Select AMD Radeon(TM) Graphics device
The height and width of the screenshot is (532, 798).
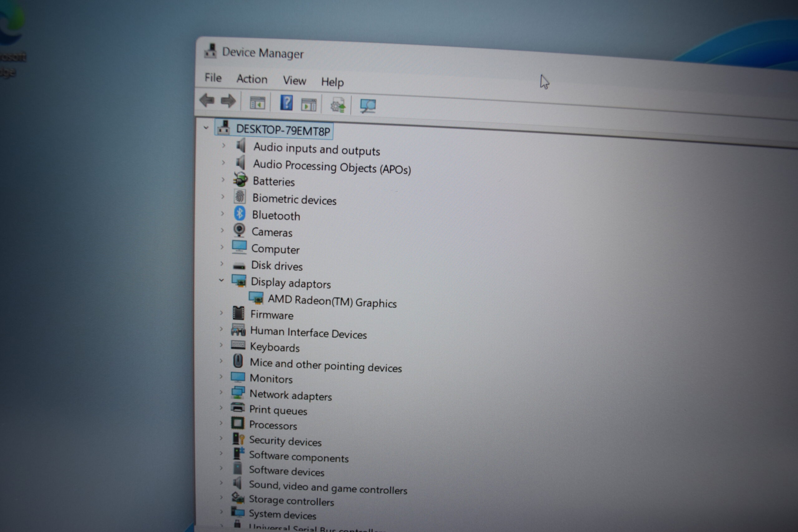pyautogui.click(x=332, y=301)
